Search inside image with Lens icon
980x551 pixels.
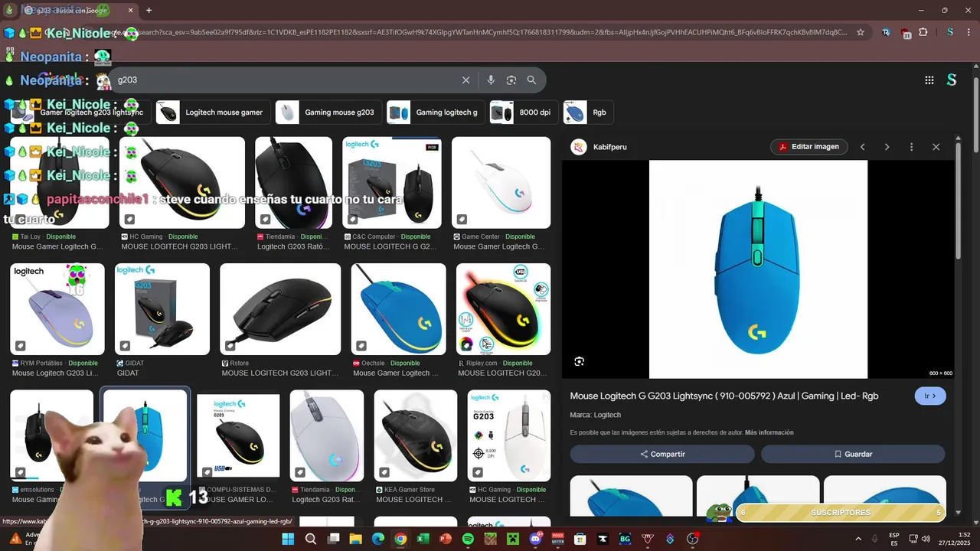click(580, 361)
